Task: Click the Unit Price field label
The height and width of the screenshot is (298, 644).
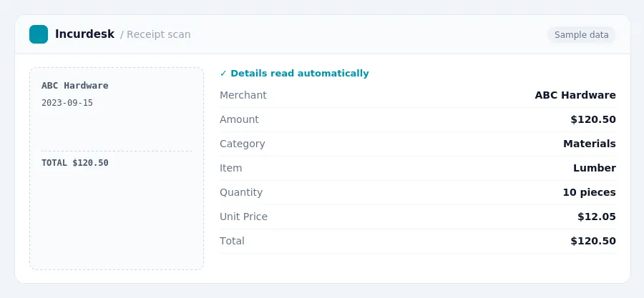Action: pyautogui.click(x=243, y=216)
